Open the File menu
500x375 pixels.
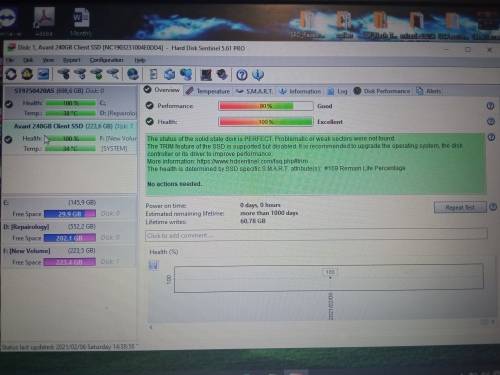[x=10, y=60]
